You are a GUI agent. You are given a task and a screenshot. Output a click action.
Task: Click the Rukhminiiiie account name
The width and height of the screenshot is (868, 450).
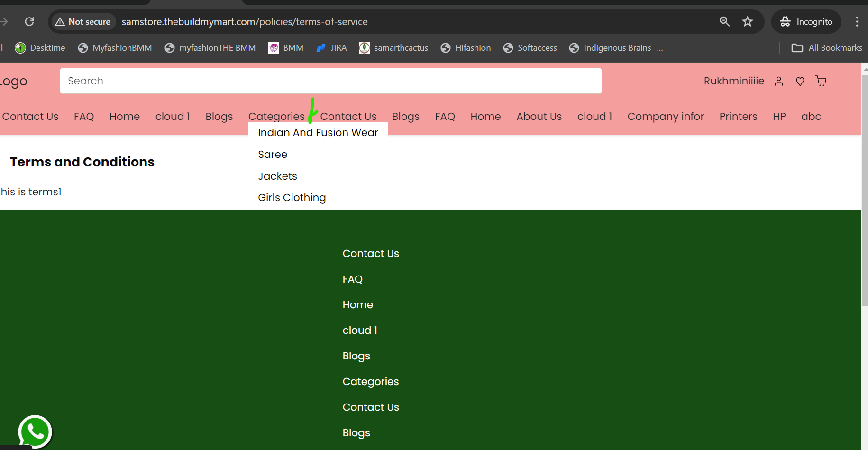pos(734,81)
